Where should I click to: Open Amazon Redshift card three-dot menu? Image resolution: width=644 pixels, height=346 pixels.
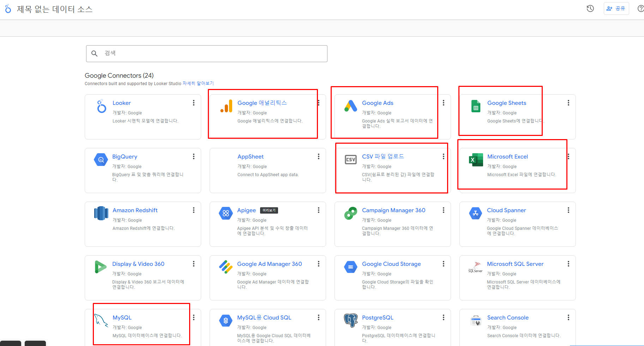[x=194, y=210]
